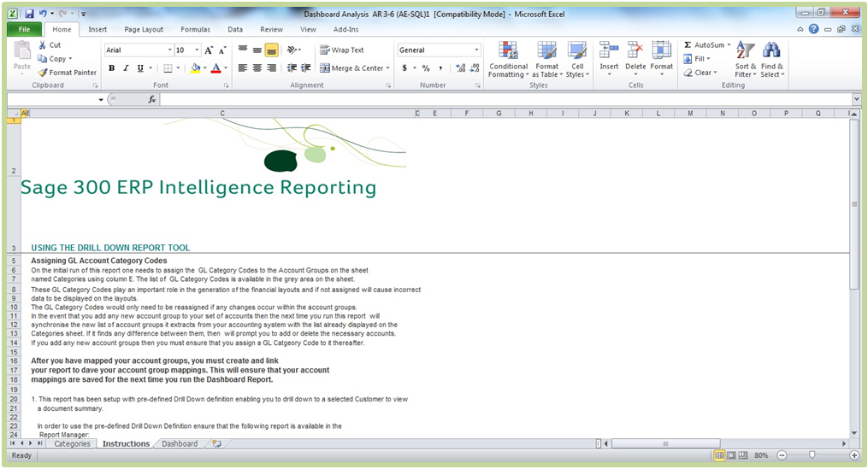Screen dimensions: 868x469
Task: Toggle Wrap Text on
Action: click(x=341, y=50)
